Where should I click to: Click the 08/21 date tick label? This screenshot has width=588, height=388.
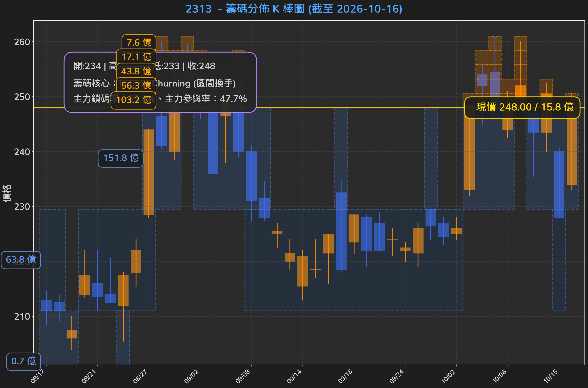[89, 376]
